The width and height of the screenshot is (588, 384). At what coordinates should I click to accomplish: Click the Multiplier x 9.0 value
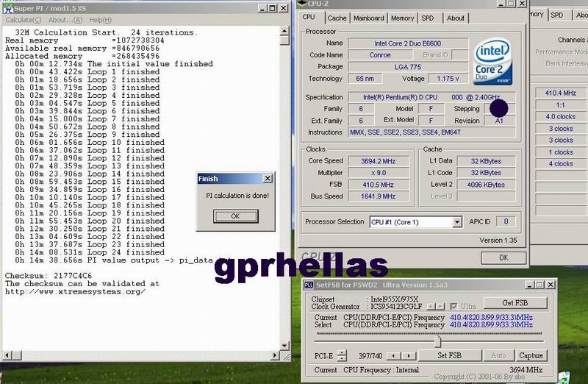(x=379, y=173)
